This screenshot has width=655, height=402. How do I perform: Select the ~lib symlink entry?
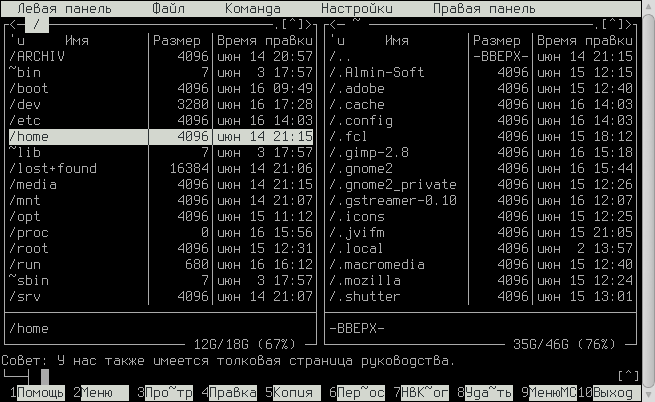coord(161,153)
